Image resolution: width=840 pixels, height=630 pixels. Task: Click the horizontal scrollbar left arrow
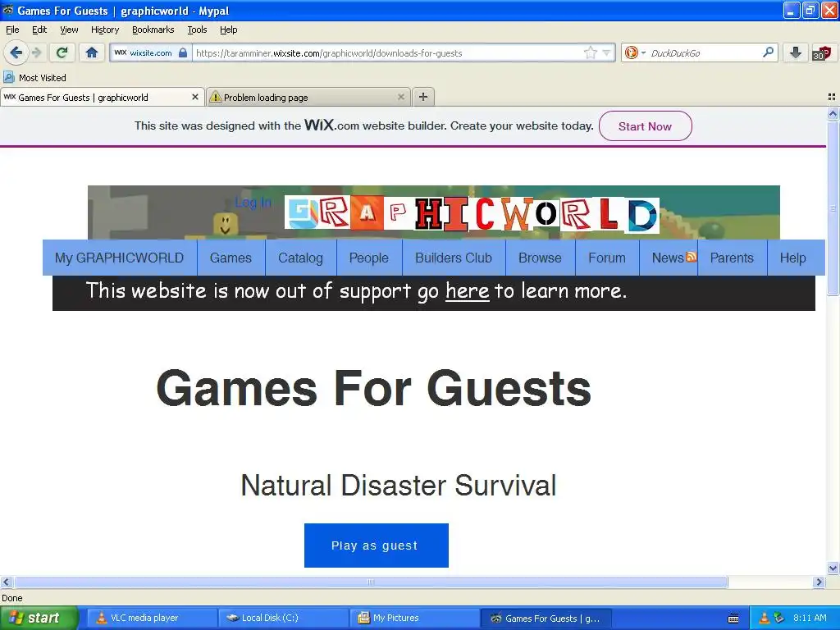(x=6, y=582)
